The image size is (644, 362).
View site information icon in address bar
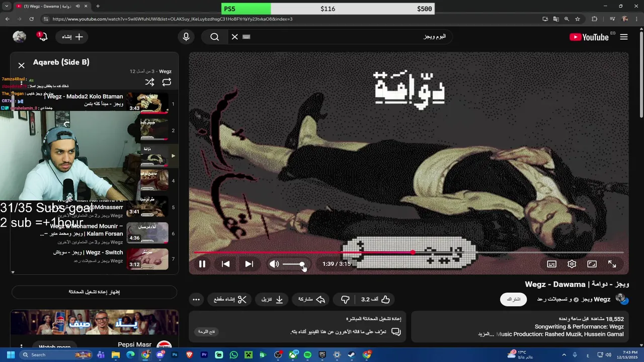pos(46,19)
